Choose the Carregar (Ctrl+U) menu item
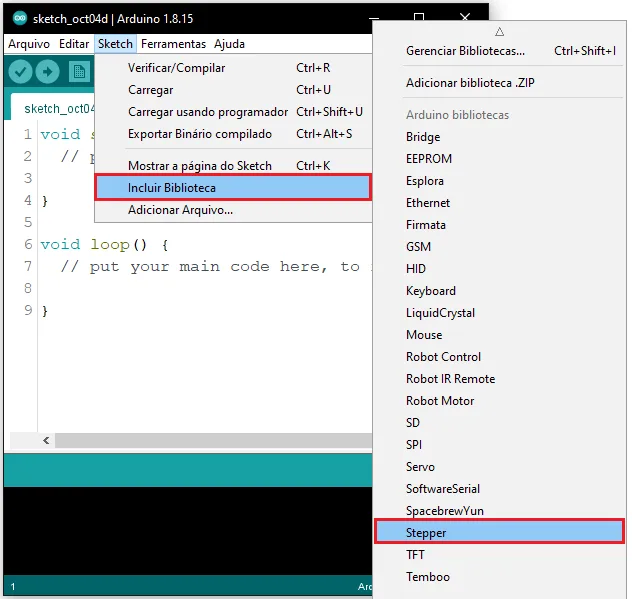Image resolution: width=632 pixels, height=599 pixels. [233, 89]
